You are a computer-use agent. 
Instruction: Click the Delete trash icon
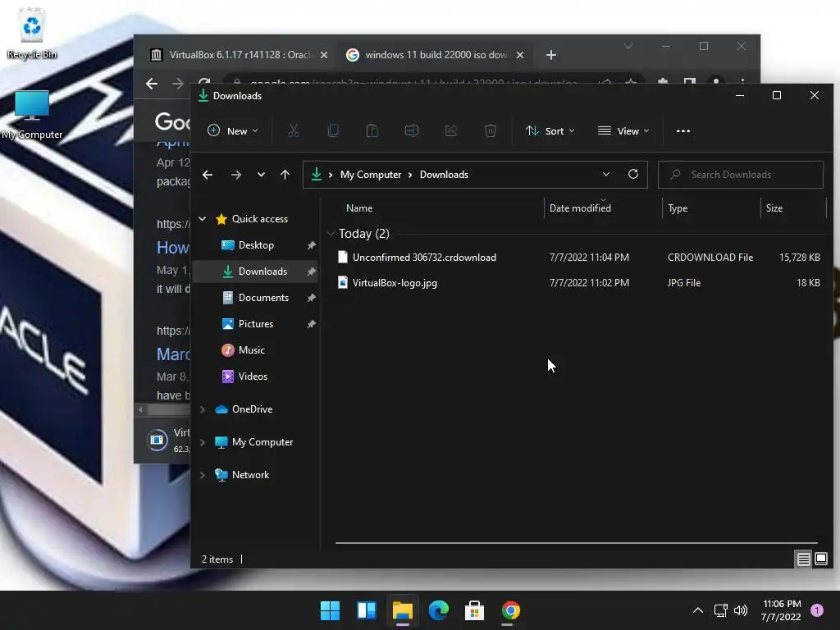(x=491, y=130)
